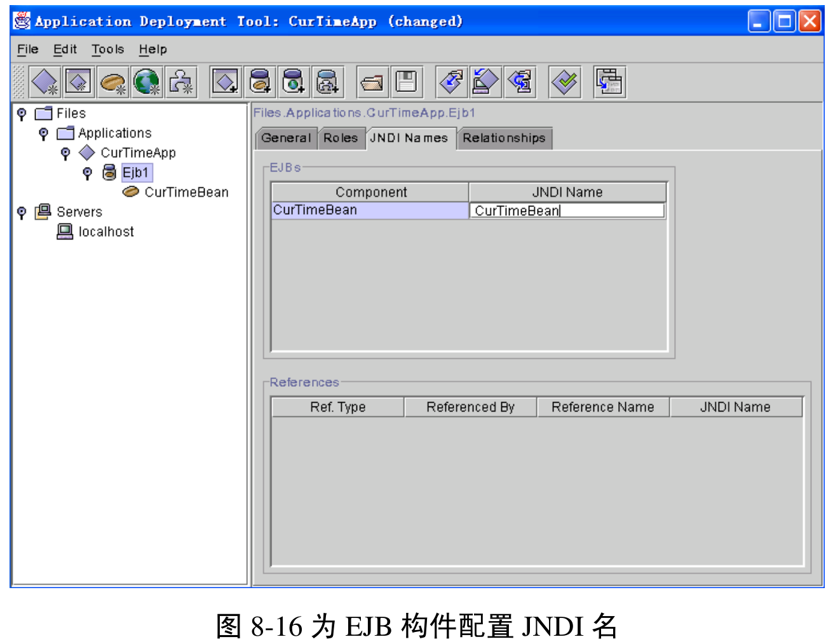Click the Verifier checkmark toolbar icon
This screenshot has width=833, height=644.
[x=565, y=82]
